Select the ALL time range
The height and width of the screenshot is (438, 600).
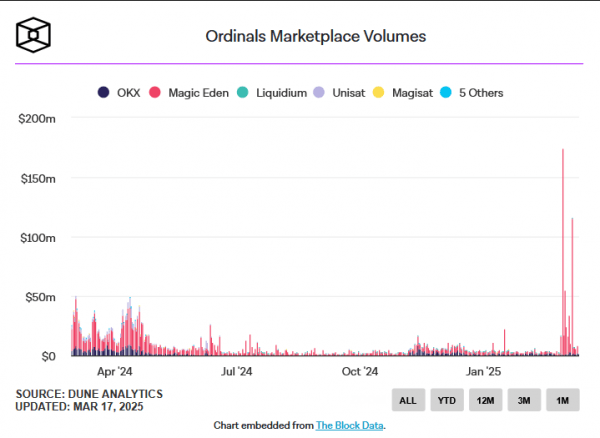pyautogui.click(x=407, y=400)
